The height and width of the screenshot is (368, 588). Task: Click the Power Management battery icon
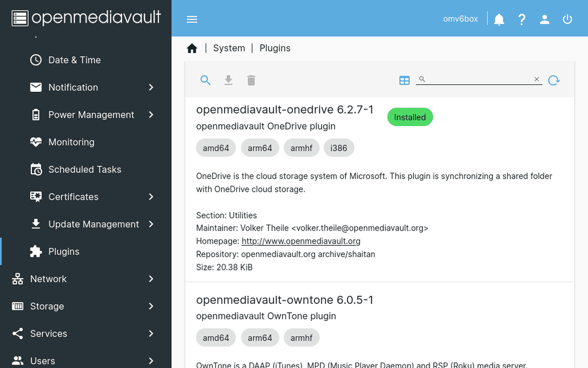click(x=36, y=115)
